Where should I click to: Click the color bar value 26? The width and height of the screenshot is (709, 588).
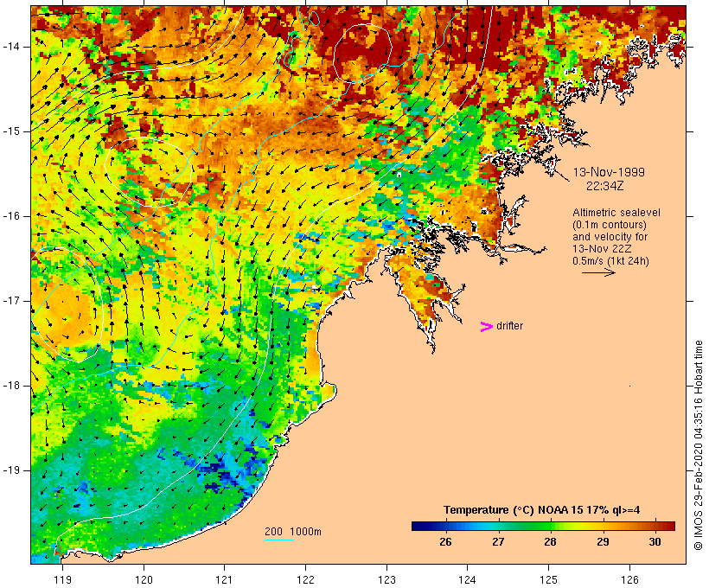click(x=445, y=542)
